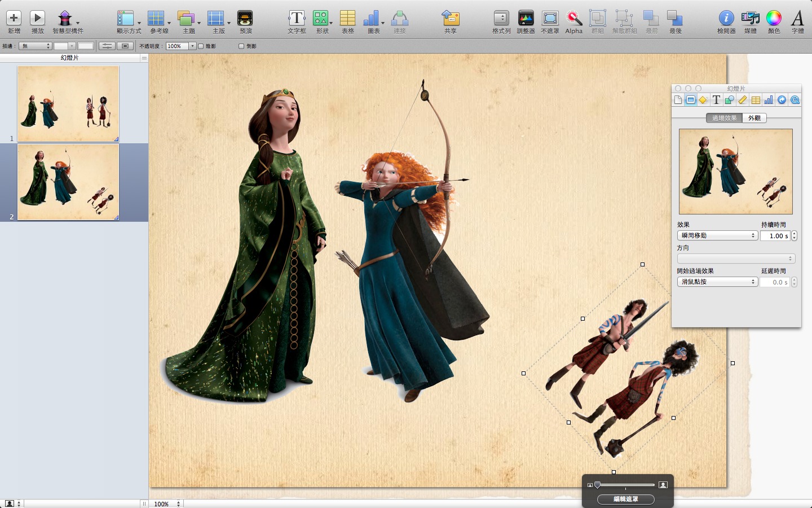
Task: Open the opacity percentage dropdown arrow
Action: (x=192, y=46)
